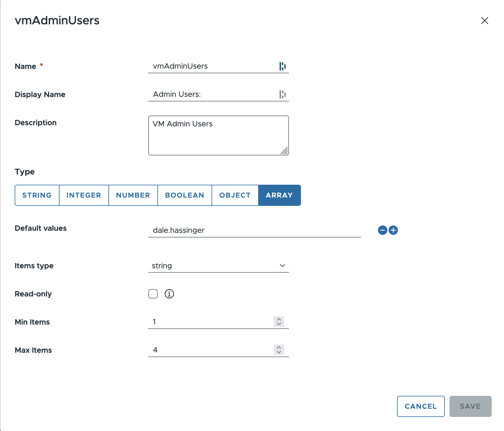Select the STRING type
The width and height of the screenshot is (504, 431).
(37, 195)
